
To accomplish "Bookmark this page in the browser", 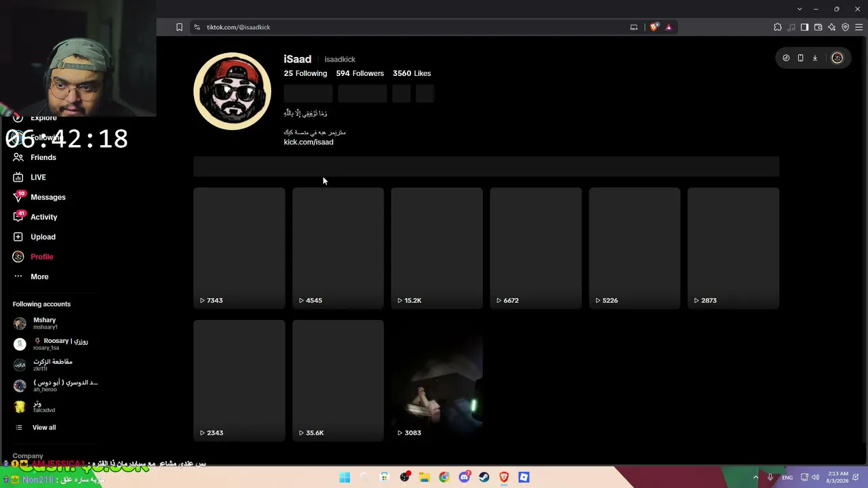I will 179,27.
